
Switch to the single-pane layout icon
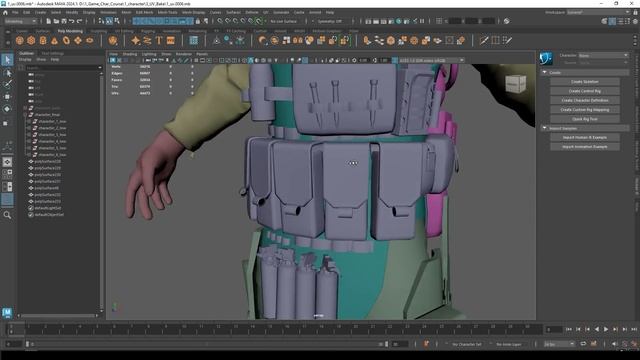pos(7,162)
